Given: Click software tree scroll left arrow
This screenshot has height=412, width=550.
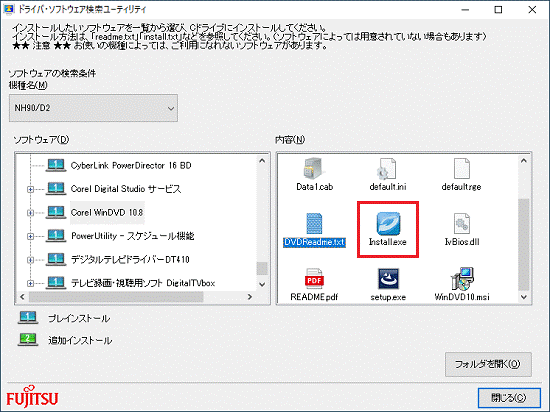Looking at the screenshot, I should coord(22,297).
